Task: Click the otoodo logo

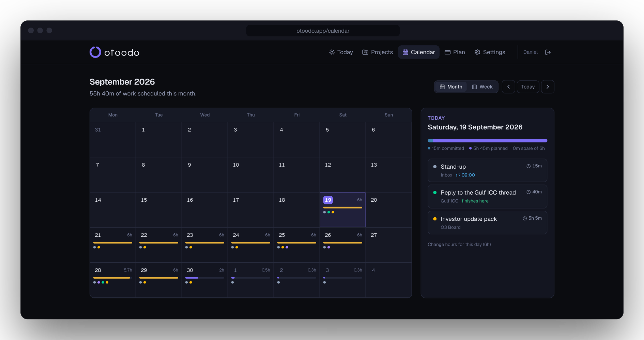Action: [x=114, y=52]
